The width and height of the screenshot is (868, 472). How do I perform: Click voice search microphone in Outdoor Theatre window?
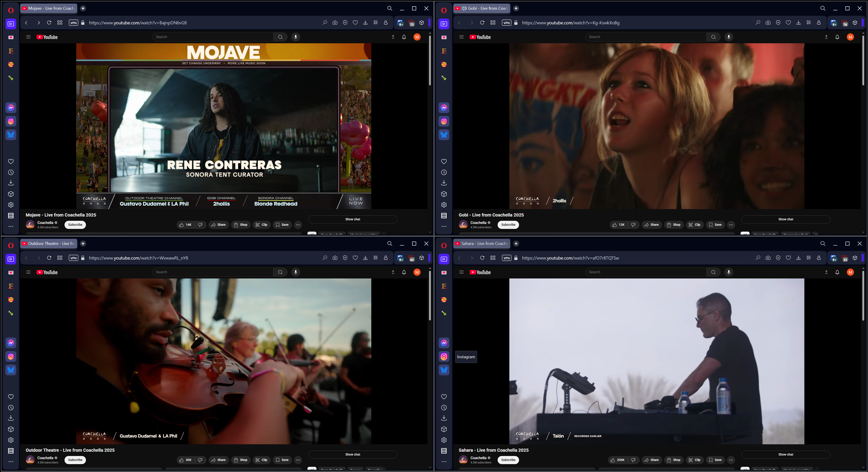point(295,272)
